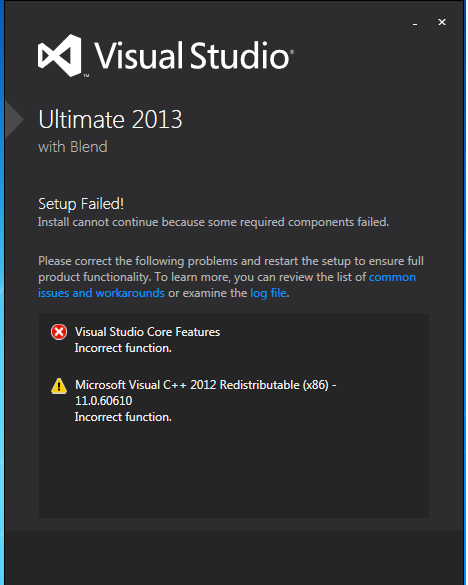Screen dimensions: 468x585
Task: Click Incorrect function under Core Features
Action: 123,348
